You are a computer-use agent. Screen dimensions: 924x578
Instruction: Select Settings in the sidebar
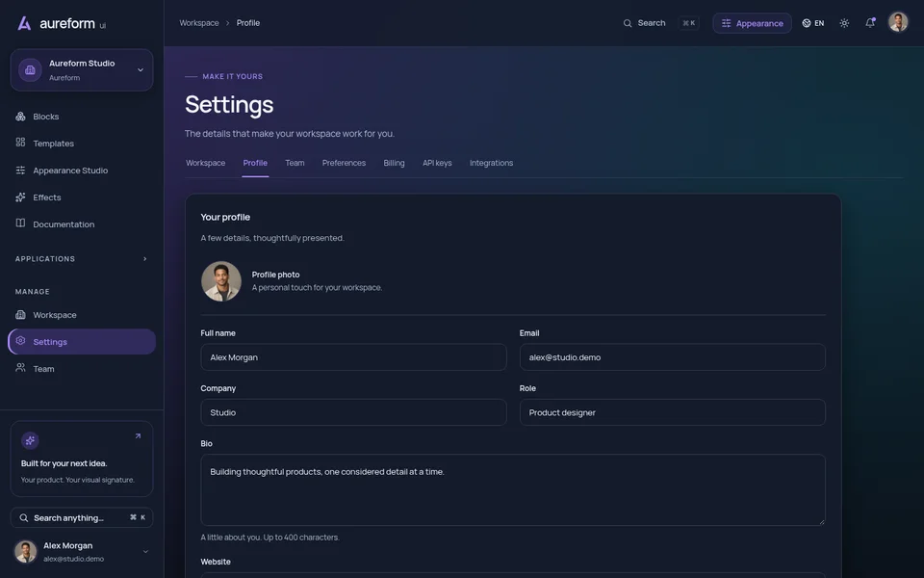click(x=82, y=341)
